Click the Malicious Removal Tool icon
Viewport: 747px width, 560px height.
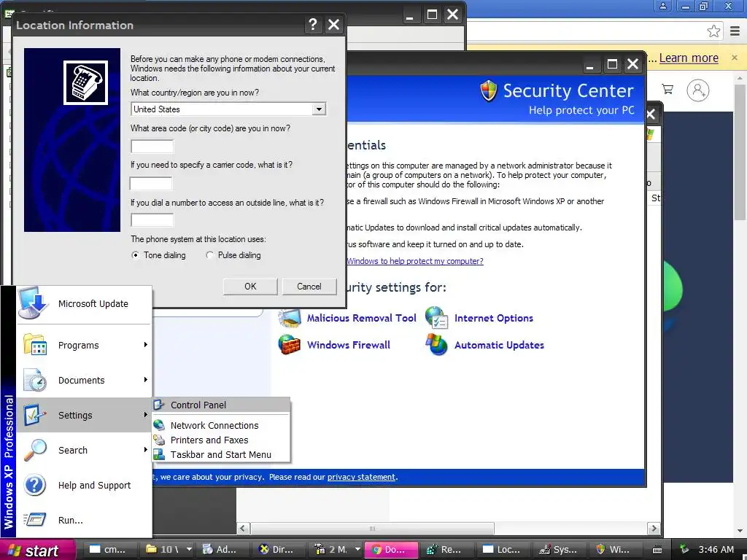(290, 318)
